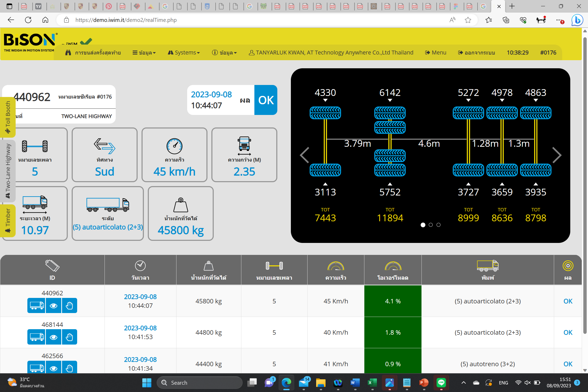588x392 pixels.
Task: Expand the first ข้อมูล list dropdown
Action: 144,53
